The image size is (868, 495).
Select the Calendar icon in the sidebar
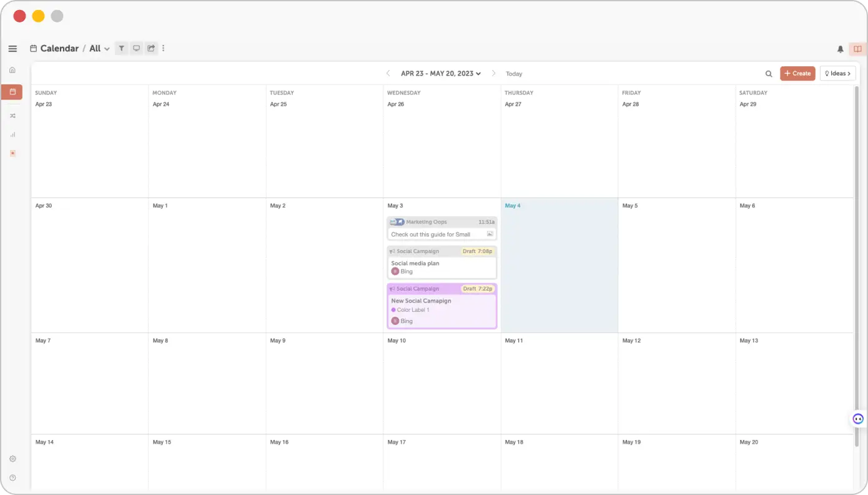point(12,92)
